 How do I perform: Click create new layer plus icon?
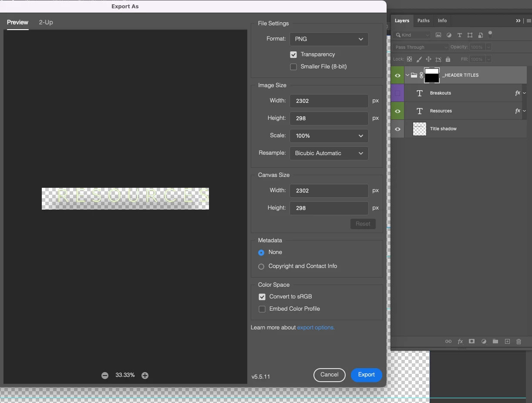tap(507, 342)
